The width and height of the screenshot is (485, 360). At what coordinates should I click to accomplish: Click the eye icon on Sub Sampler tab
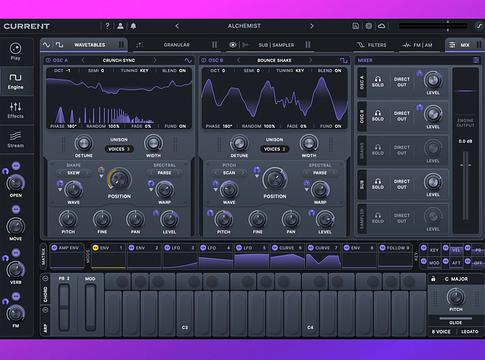pyautogui.click(x=233, y=45)
